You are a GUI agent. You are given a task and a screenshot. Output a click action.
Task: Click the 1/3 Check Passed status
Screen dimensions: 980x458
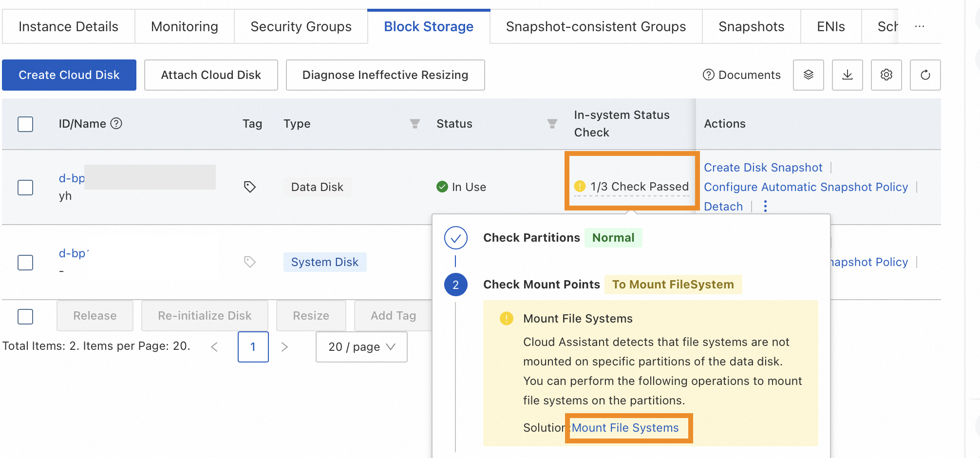[x=632, y=187]
